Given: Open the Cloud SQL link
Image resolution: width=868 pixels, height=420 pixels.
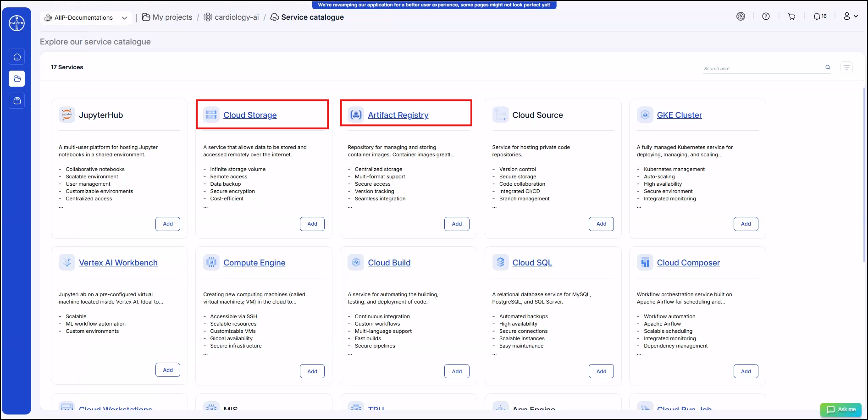Looking at the screenshot, I should click(532, 263).
